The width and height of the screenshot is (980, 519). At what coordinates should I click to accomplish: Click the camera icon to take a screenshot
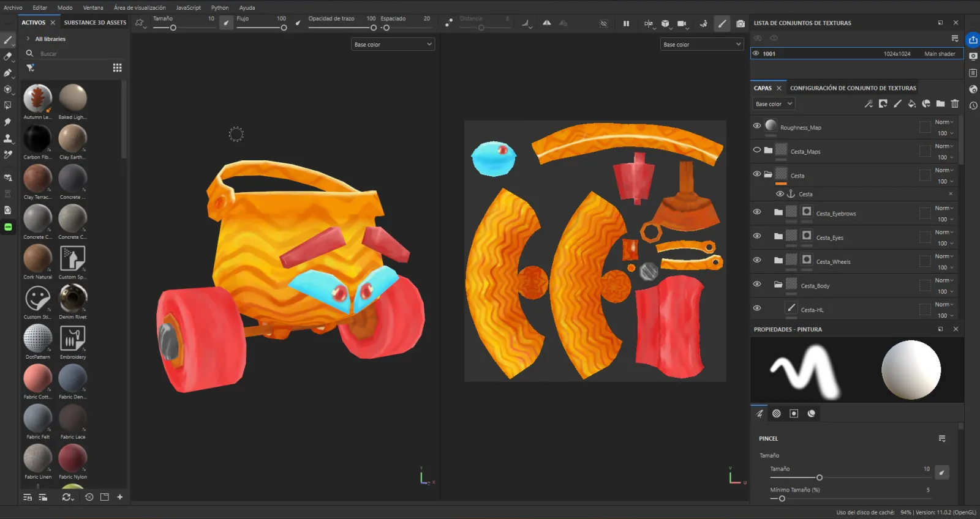pos(741,24)
